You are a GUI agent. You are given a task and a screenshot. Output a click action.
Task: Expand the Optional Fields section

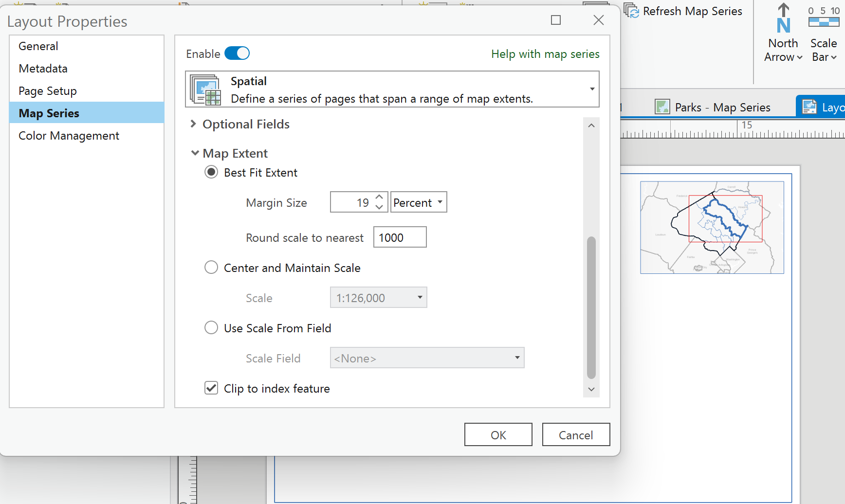point(194,124)
